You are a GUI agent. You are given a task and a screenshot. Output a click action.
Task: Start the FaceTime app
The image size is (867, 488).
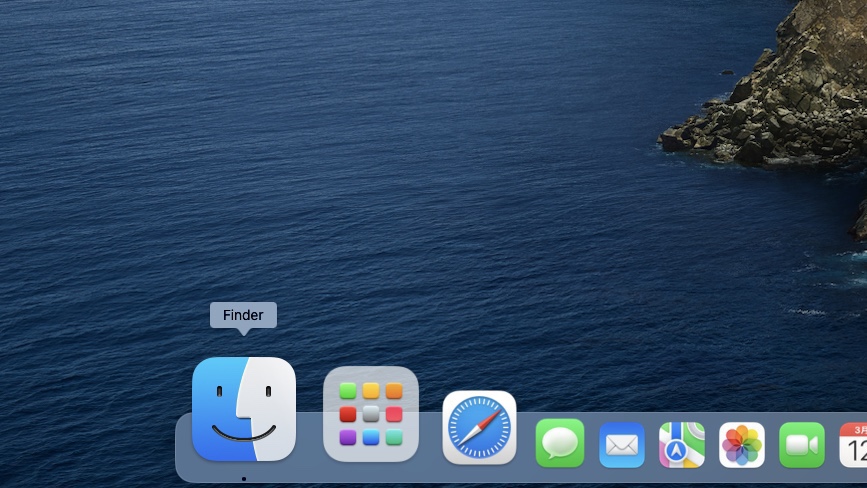[802, 445]
